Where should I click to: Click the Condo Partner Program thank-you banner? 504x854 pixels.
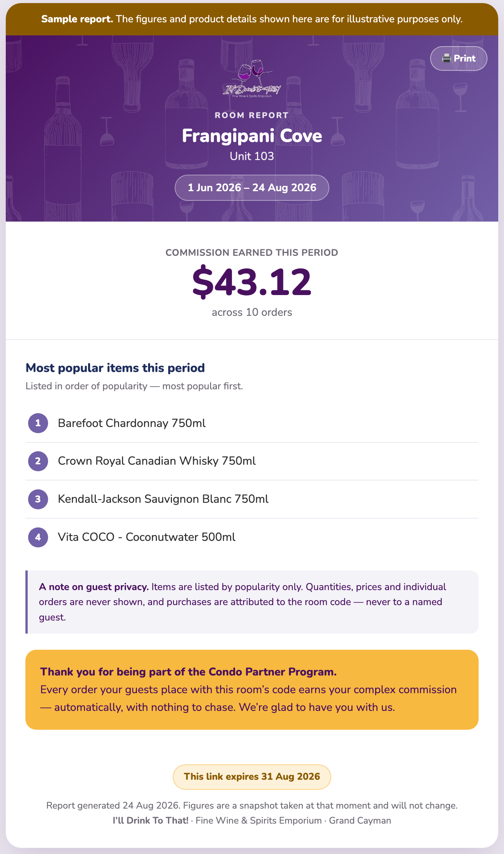tap(252, 690)
